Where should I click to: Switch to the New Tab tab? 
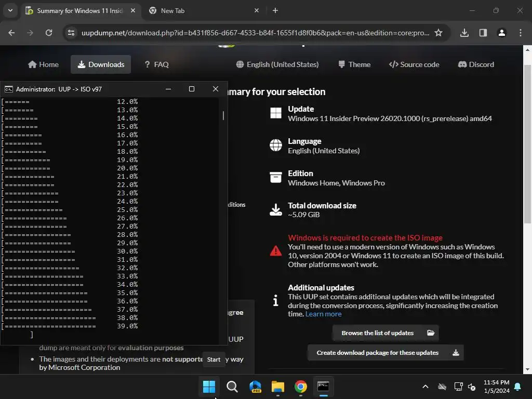(204, 10)
